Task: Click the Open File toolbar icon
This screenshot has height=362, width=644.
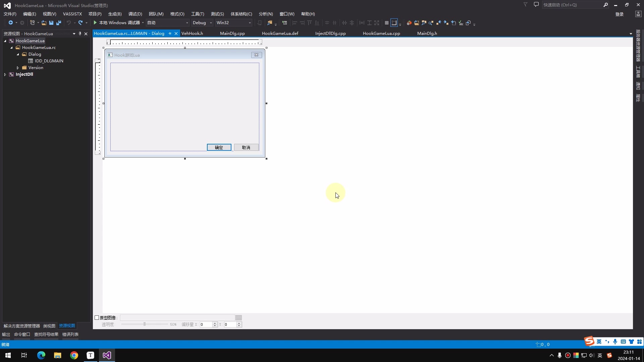Action: pyautogui.click(x=44, y=23)
